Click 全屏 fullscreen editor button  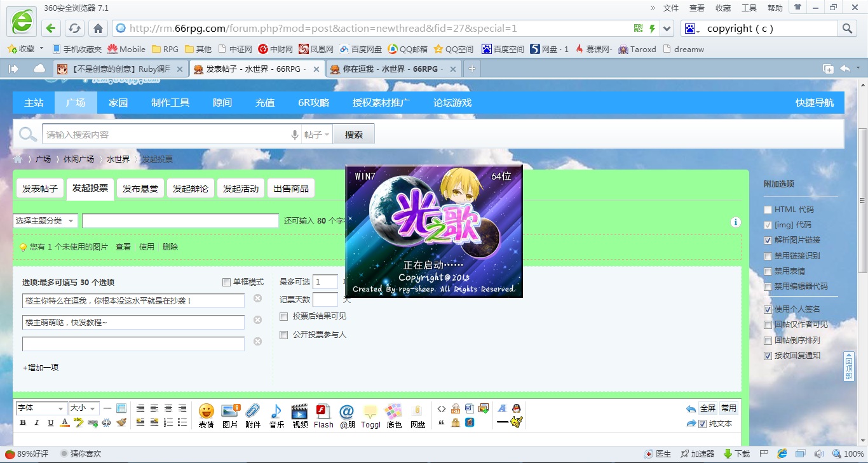point(708,408)
